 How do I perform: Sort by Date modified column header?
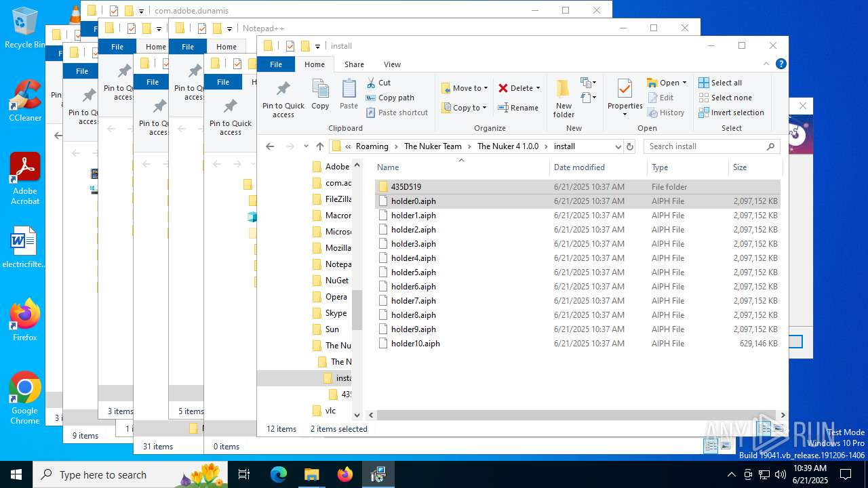[599, 167]
